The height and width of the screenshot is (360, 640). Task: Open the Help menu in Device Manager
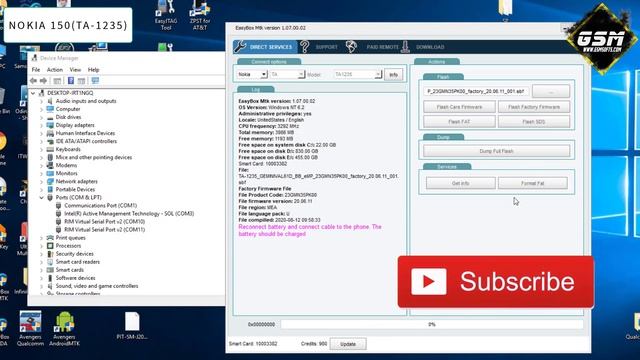coord(93,70)
